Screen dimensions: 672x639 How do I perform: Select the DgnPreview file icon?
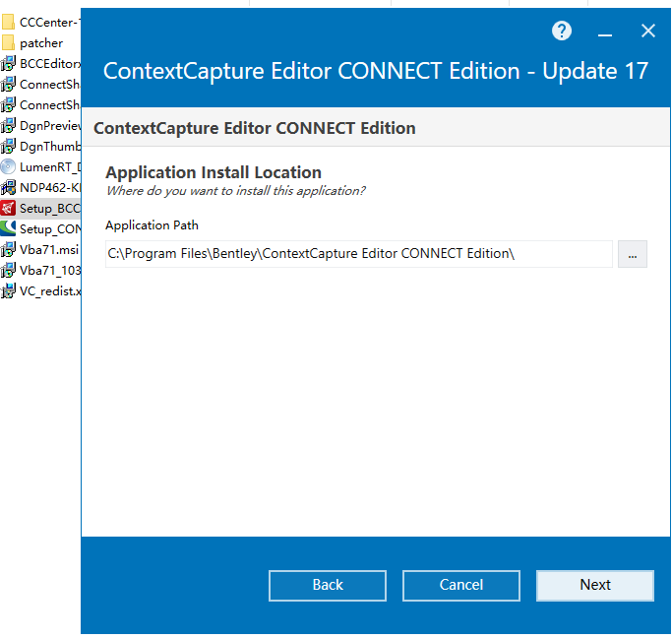8,126
